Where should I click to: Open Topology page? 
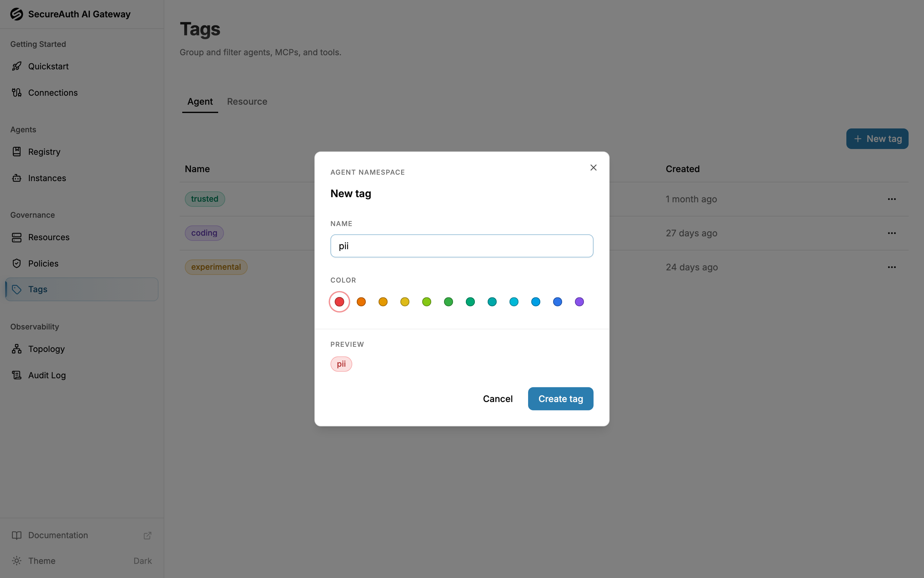[82, 349]
